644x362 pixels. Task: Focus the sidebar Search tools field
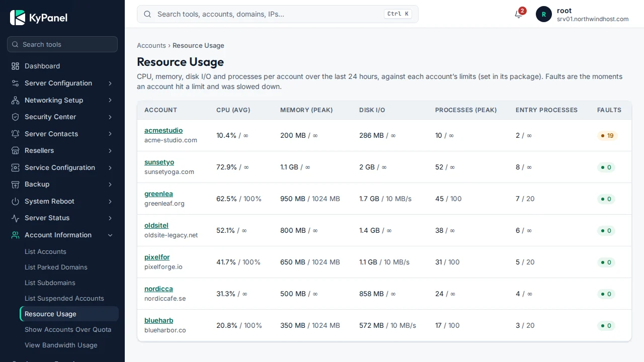(62, 44)
